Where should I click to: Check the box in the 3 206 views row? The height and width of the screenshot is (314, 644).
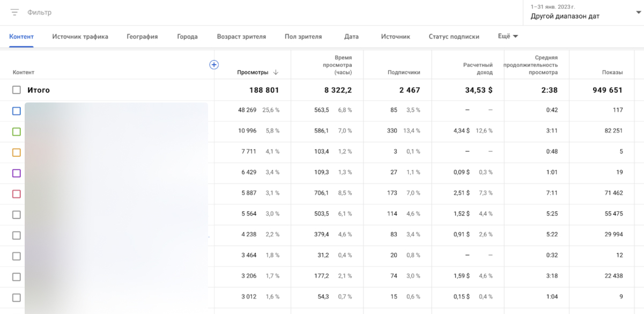[x=17, y=277]
